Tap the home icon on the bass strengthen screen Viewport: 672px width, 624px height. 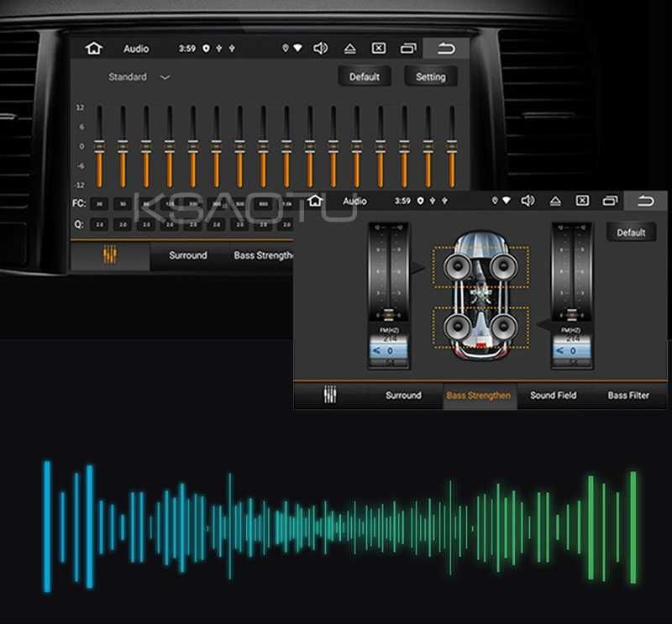click(315, 200)
